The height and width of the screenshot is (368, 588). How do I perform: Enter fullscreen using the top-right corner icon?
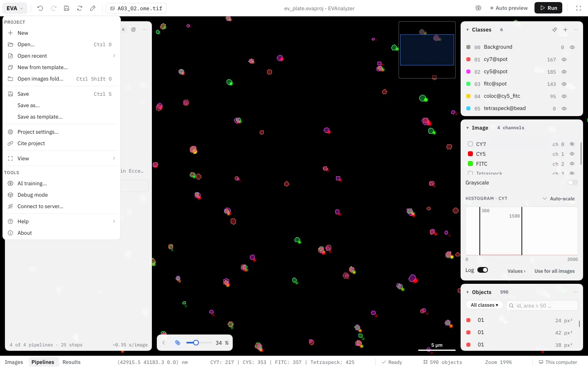point(579,8)
